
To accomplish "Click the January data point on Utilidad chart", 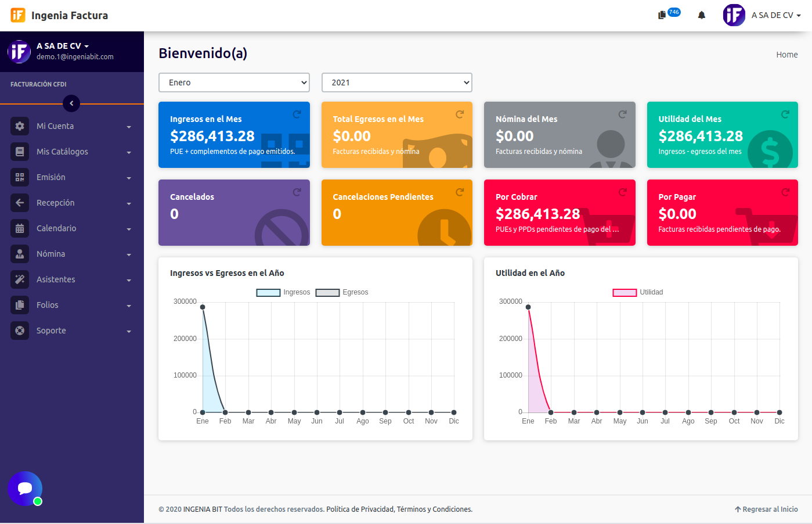I will tap(528, 307).
